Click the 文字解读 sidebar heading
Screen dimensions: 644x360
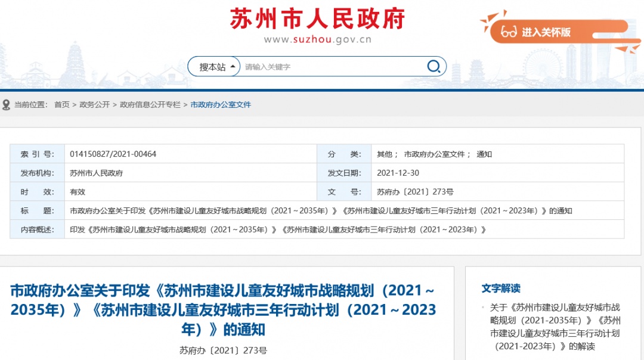[501, 288]
